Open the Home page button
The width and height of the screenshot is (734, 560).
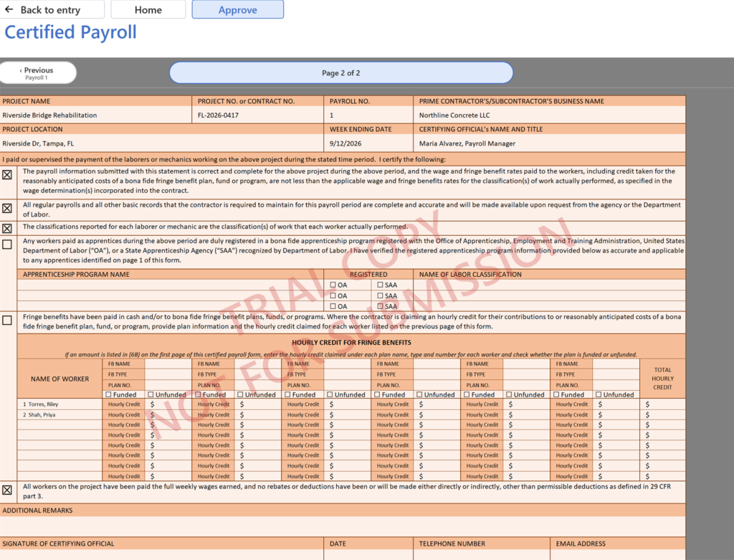(x=148, y=9)
